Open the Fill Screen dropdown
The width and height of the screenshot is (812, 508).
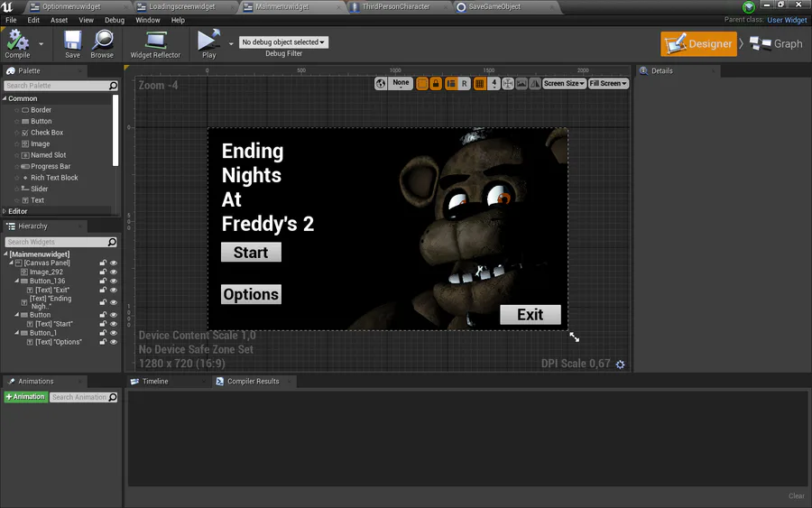pyautogui.click(x=608, y=83)
